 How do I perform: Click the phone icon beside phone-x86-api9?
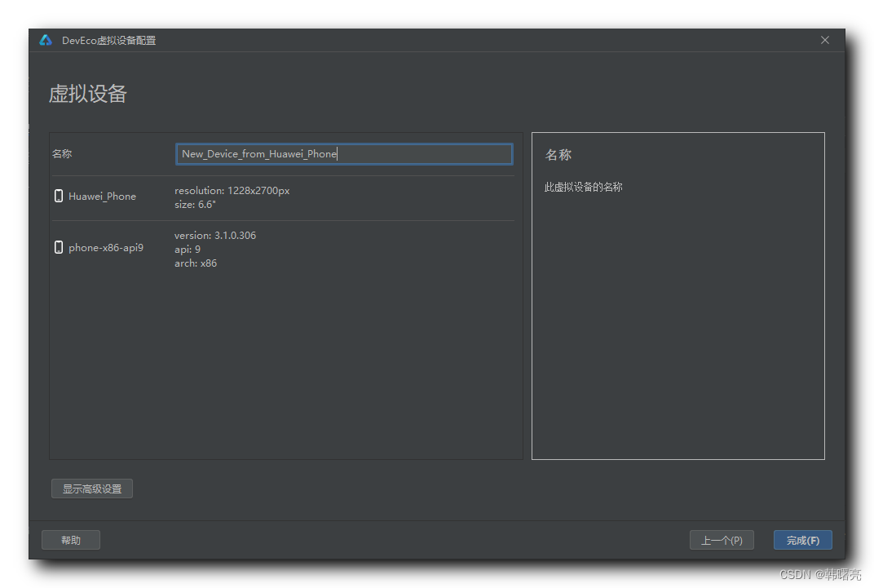pyautogui.click(x=59, y=247)
